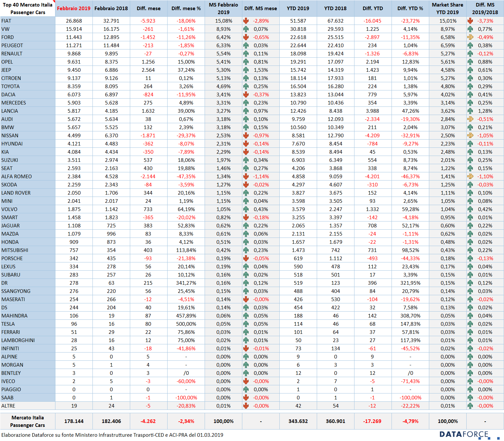Click FIAT Febbraio 2019 value 26.868

coord(74,21)
